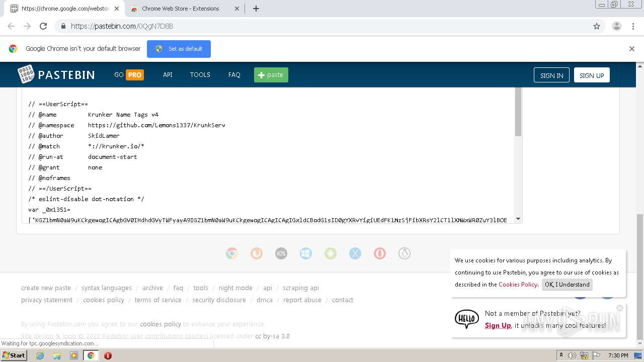Image resolution: width=644 pixels, height=362 pixels.
Task: Click the Chrome browser platform icon
Action: [x=232, y=253]
